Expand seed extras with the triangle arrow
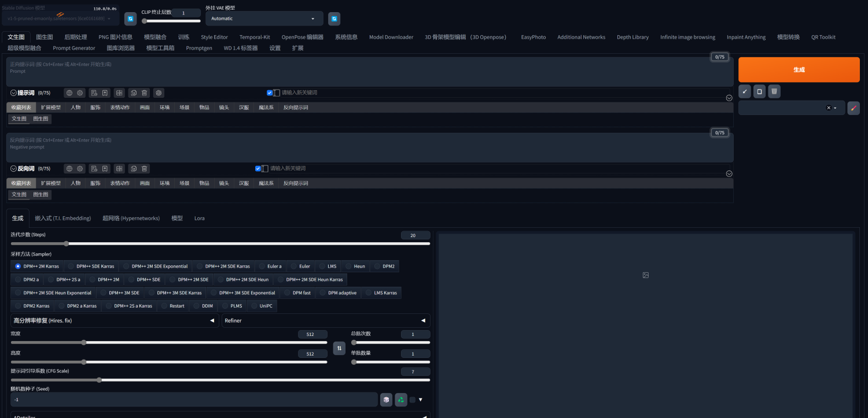The height and width of the screenshot is (418, 868). 421,399
